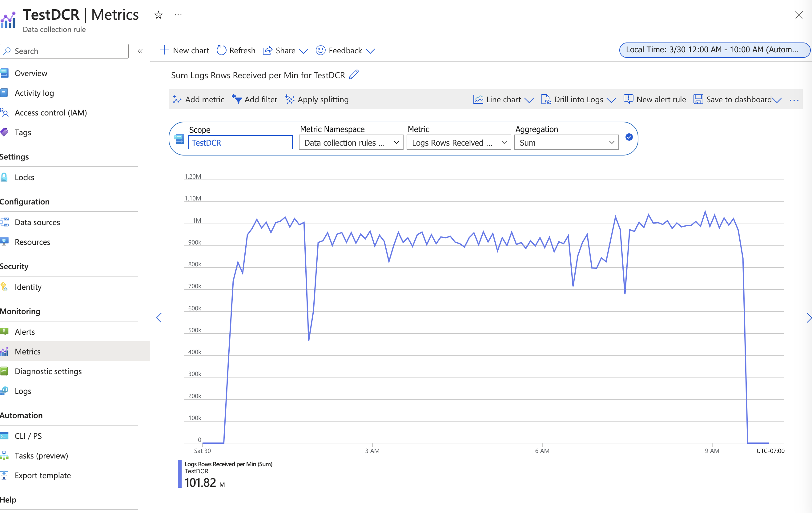Click the sidebar Search field
The image size is (812, 513).
point(64,51)
